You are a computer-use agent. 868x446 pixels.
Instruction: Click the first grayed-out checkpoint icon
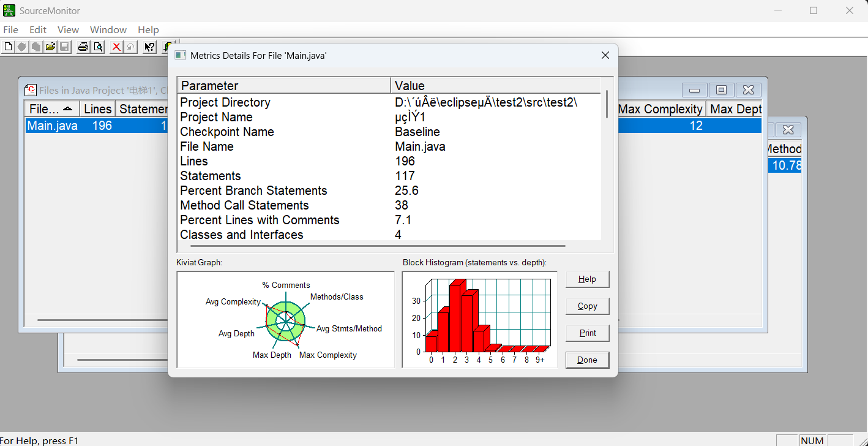tap(22, 47)
